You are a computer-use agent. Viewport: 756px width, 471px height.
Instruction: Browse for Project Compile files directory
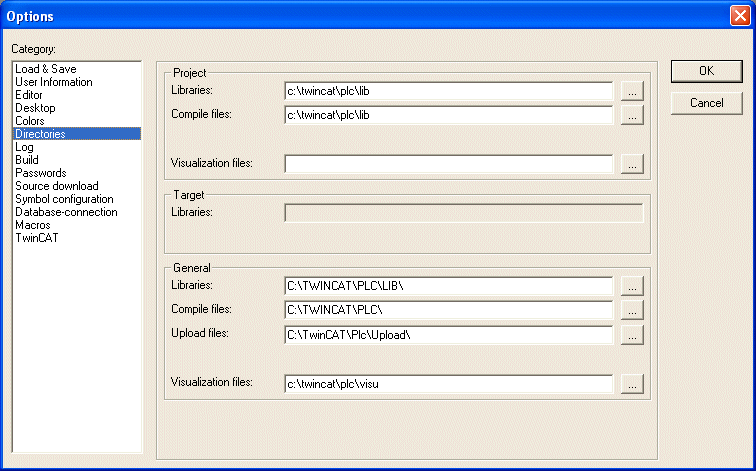(632, 115)
